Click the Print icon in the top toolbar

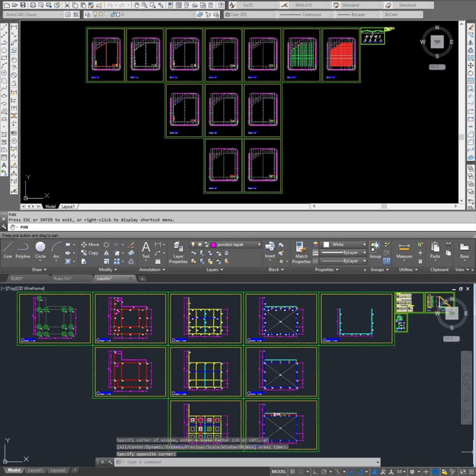33,5
